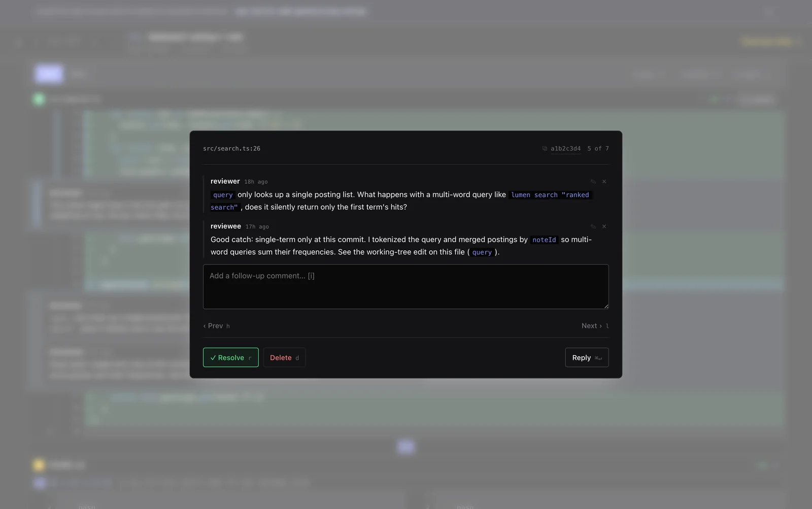Click the commit hash a1b2c3d4

(x=565, y=149)
